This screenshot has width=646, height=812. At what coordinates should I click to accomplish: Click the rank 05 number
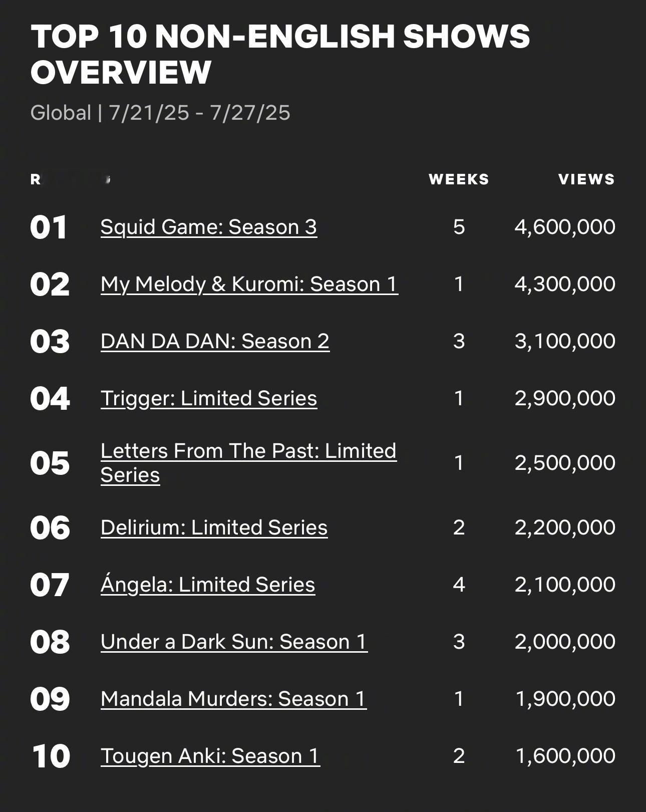[x=50, y=463]
